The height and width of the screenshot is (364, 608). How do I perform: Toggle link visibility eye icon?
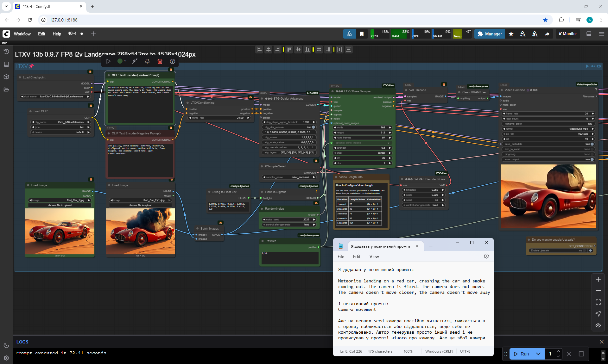click(598, 325)
